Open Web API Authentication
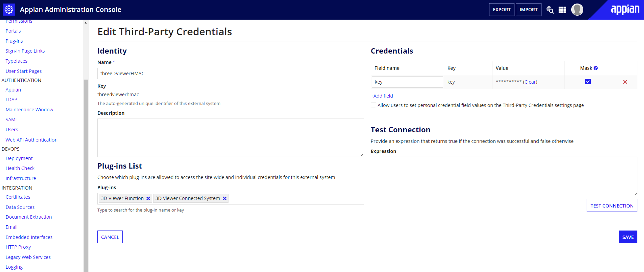Viewport: 644px width, 272px height. click(x=32, y=140)
